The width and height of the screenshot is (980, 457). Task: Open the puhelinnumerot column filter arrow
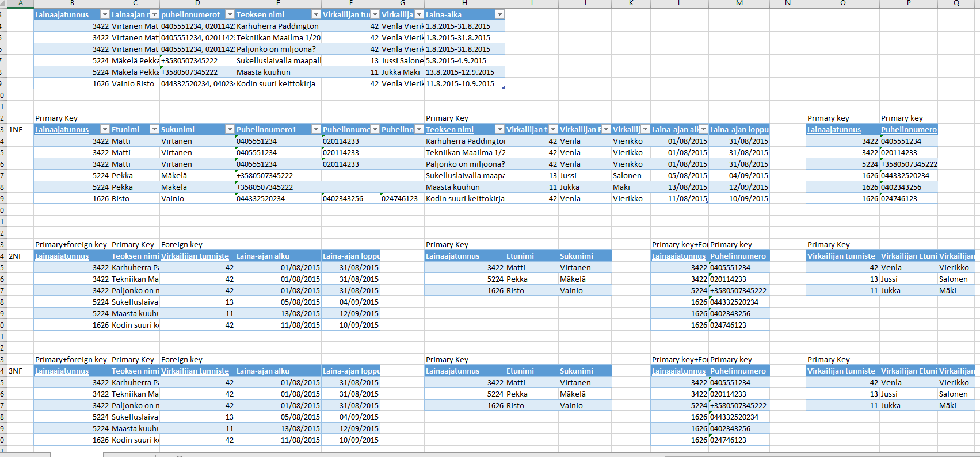(229, 14)
